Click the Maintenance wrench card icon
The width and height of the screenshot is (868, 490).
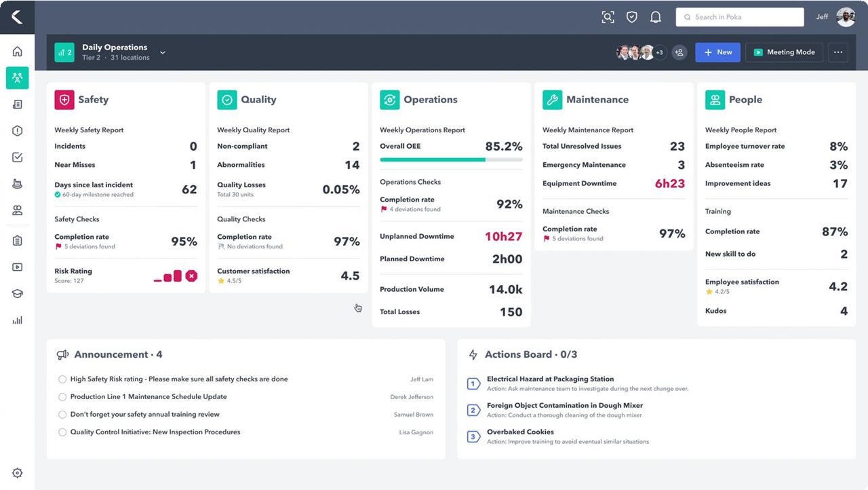tap(553, 100)
